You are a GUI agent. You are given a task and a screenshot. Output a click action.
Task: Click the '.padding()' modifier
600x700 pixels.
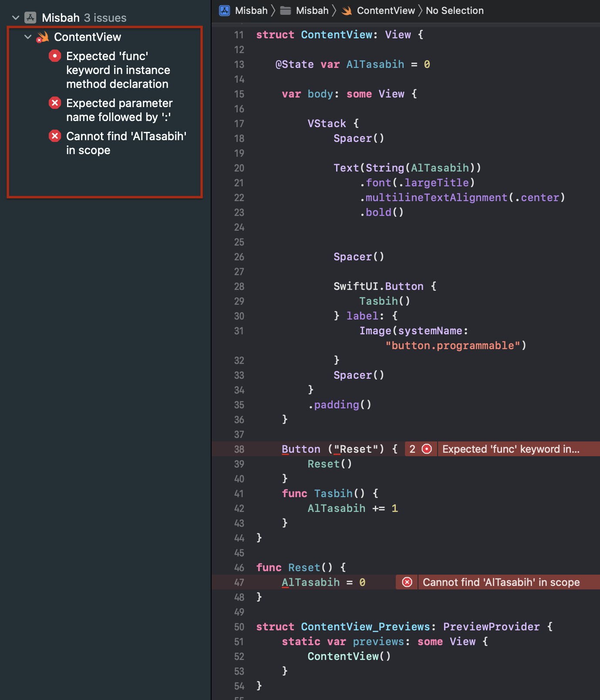pos(340,405)
